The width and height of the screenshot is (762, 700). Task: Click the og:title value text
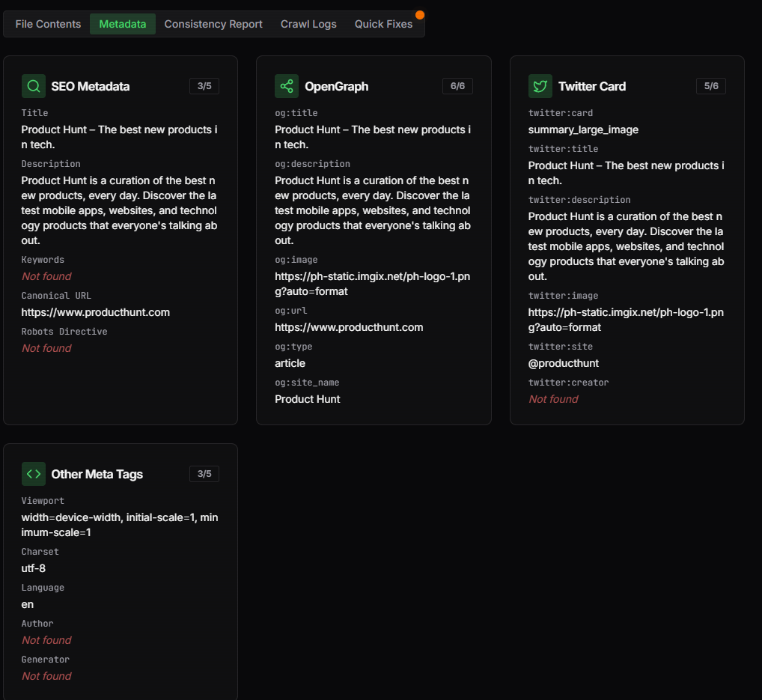pos(373,137)
